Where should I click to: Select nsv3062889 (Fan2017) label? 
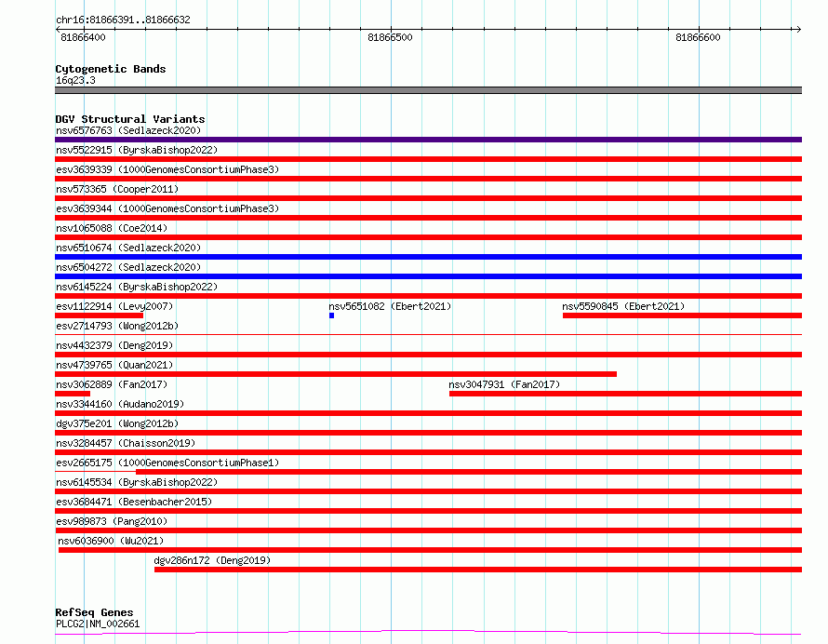(112, 384)
